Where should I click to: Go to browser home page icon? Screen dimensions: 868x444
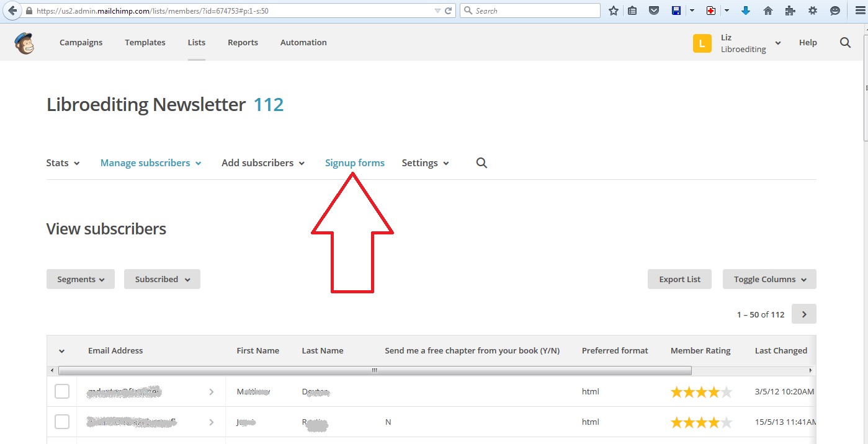click(768, 11)
